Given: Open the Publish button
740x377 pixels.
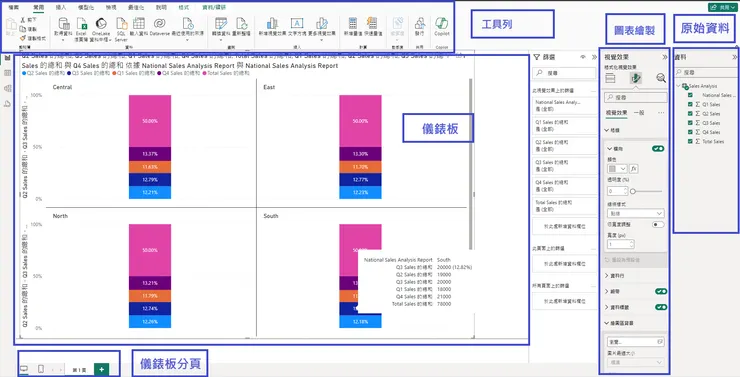Looking at the screenshot, I should click(420, 27).
